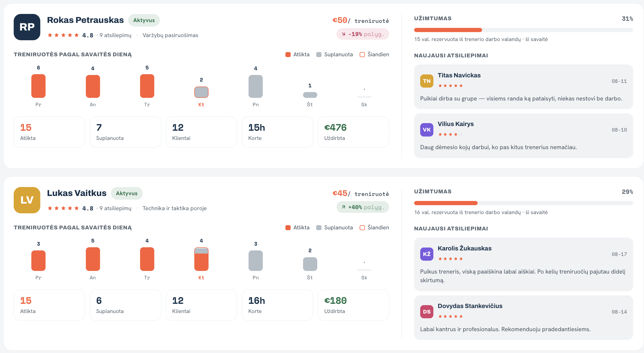The image size is (644, 353).
Task: Open Lukas 16h Korte stat card
Action: tap(277, 305)
